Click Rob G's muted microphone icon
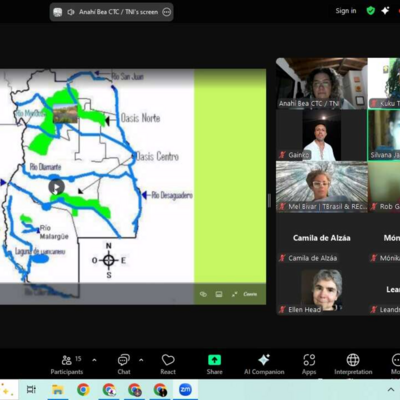 click(x=374, y=207)
